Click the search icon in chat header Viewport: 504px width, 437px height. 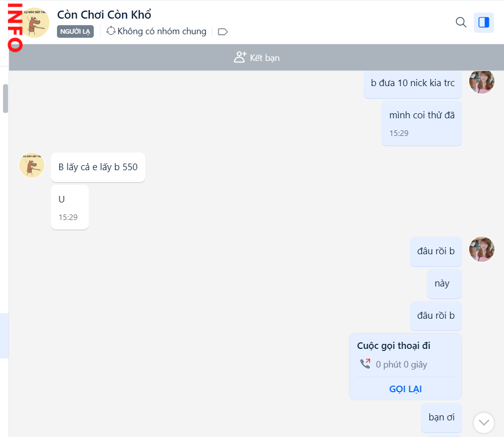[x=461, y=22]
